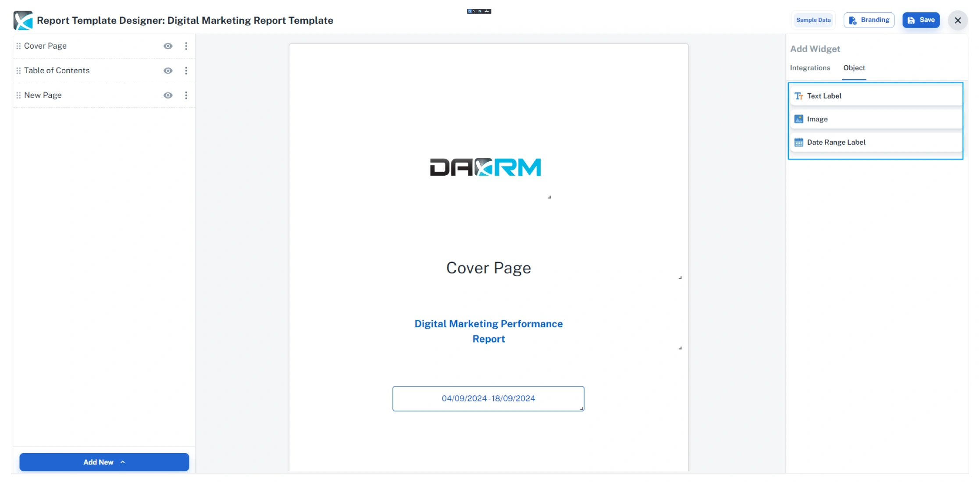980x482 pixels.
Task: Select the Digital Marketing Performance Report text
Action: [x=488, y=331]
